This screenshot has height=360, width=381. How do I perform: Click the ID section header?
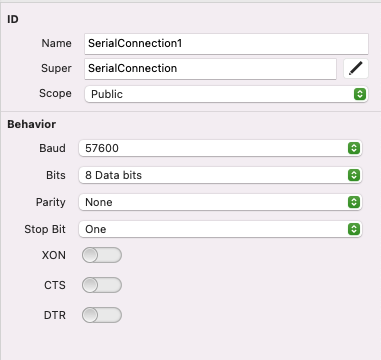click(13, 19)
